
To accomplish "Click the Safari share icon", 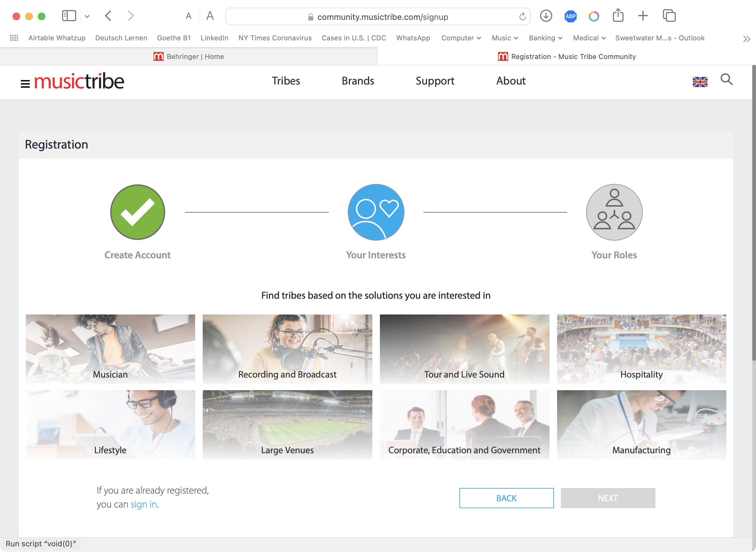I will [x=618, y=16].
